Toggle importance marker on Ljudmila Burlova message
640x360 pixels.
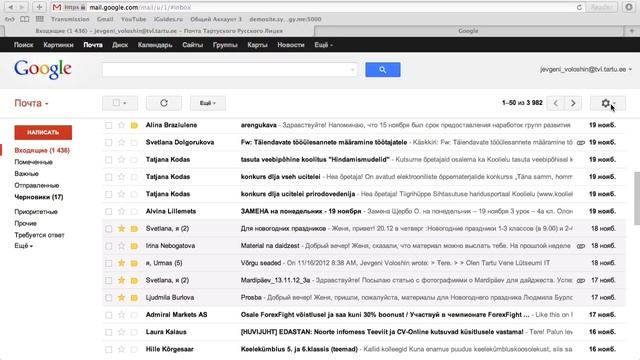(134, 298)
